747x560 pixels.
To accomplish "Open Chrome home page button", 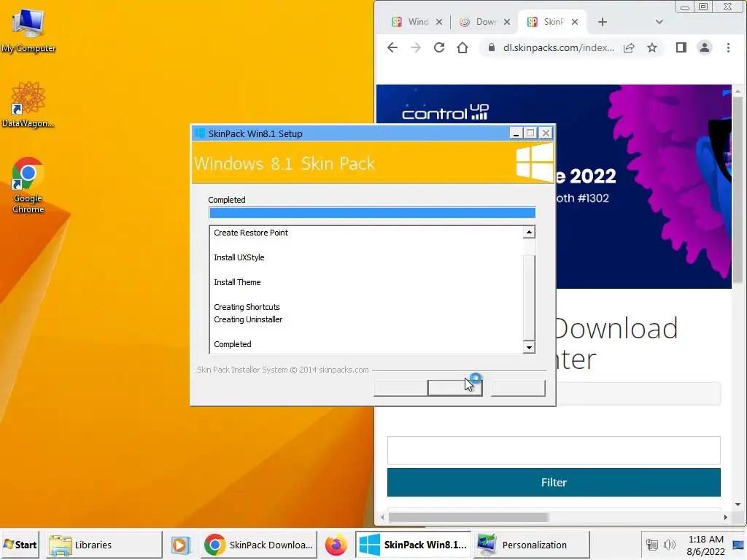I will click(462, 47).
